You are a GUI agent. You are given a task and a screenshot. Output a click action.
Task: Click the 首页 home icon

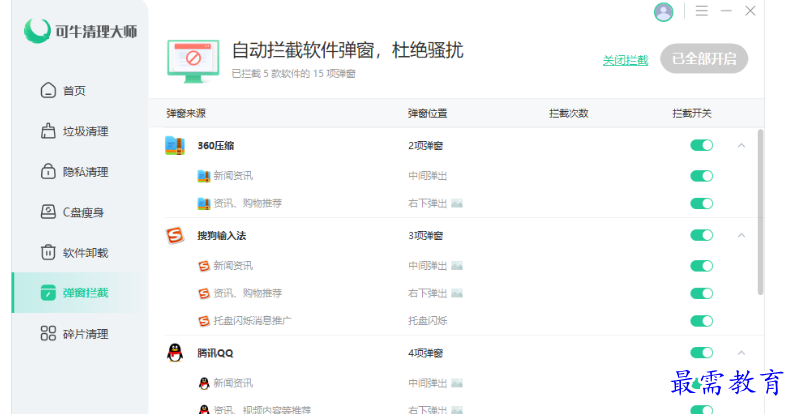click(x=48, y=90)
